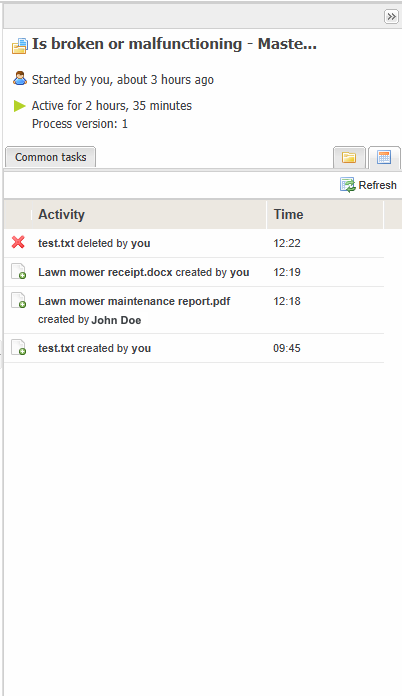Click the 'Is broken or malfunctioning' title
Image resolution: width=402 pixels, height=696 pixels.
click(x=174, y=44)
